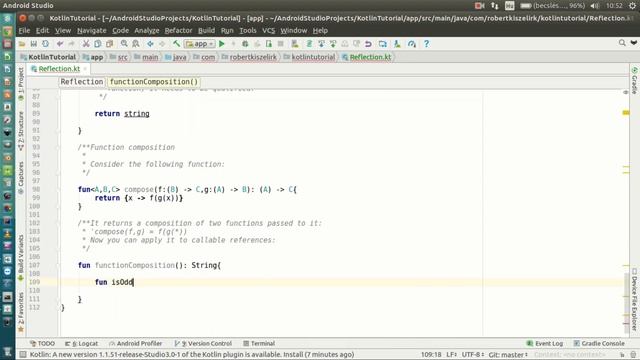Click the Kotlin plugin update notification

click(x=192, y=355)
